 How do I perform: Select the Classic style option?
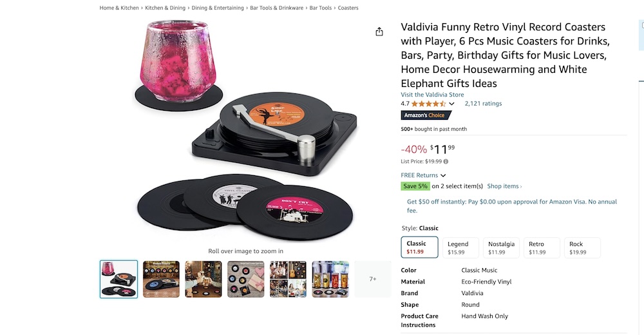click(419, 247)
